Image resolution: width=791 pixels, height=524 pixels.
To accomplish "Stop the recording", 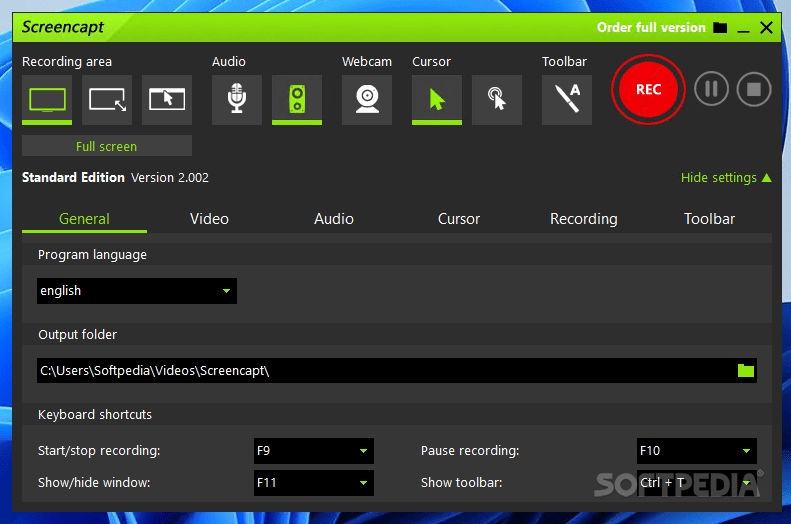I will click(754, 89).
